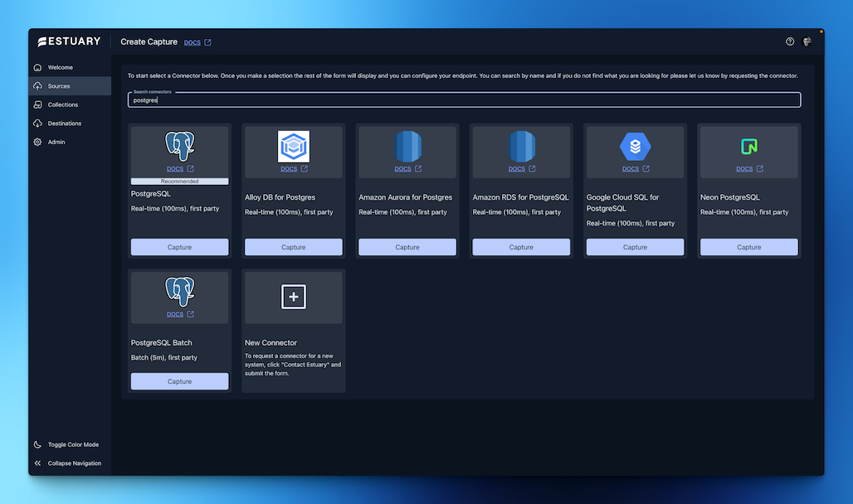The width and height of the screenshot is (853, 504).
Task: Click the moon icon for color mode
Action: point(37,445)
